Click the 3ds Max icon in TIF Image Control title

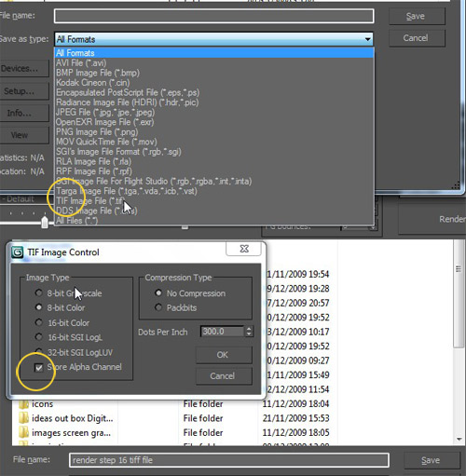point(18,252)
